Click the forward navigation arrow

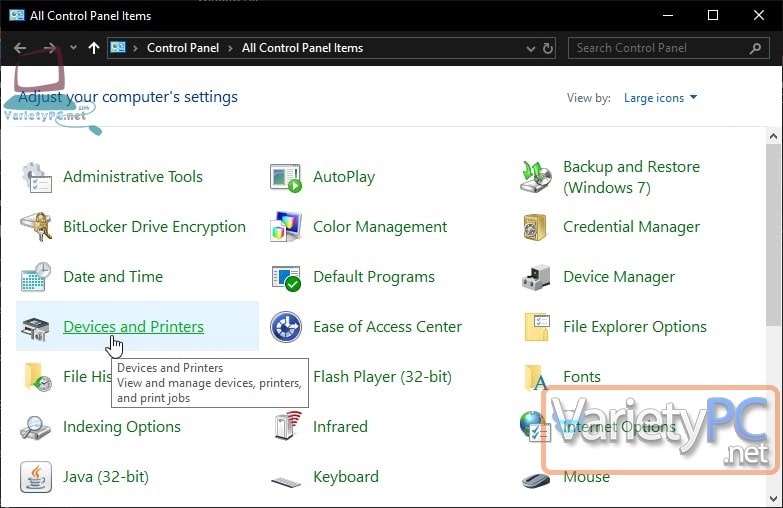pyautogui.click(x=49, y=48)
